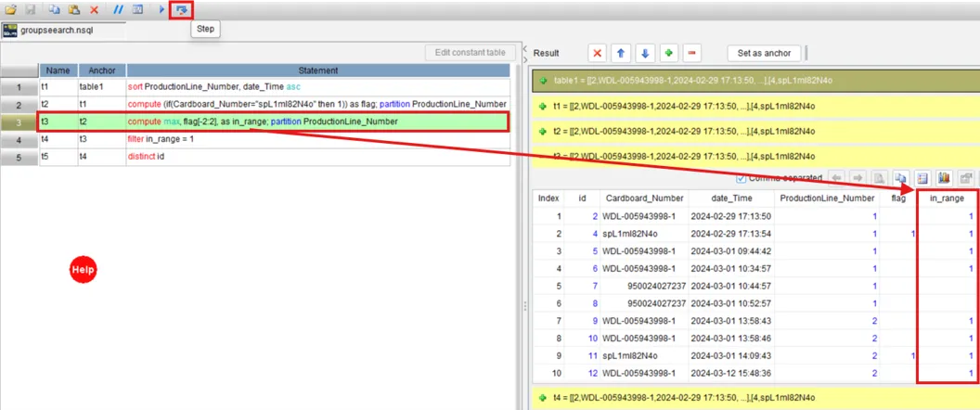Click the in_range column header
The image size is (980, 410).
947,199
